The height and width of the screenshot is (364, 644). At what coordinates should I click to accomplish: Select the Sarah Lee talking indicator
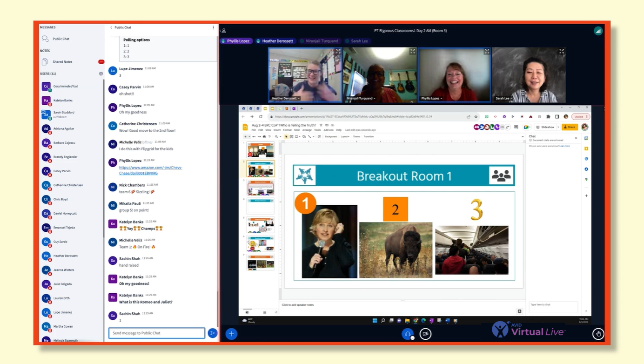point(357,41)
